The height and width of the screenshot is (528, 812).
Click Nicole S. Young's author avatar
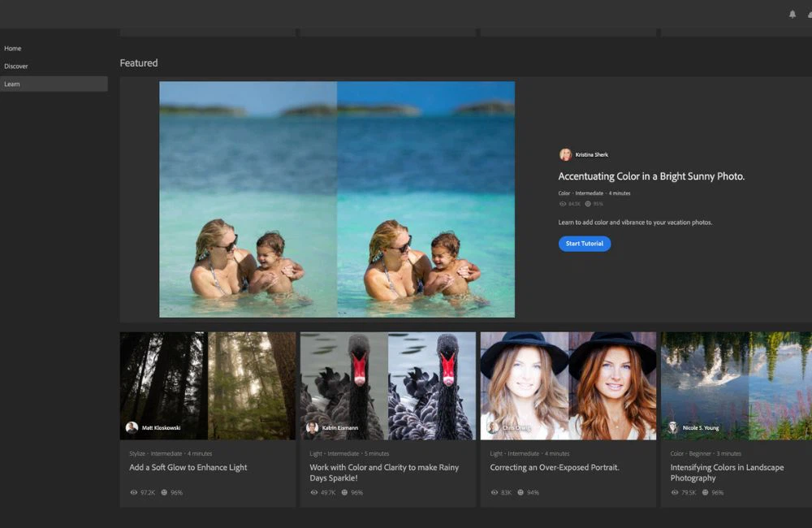672,428
